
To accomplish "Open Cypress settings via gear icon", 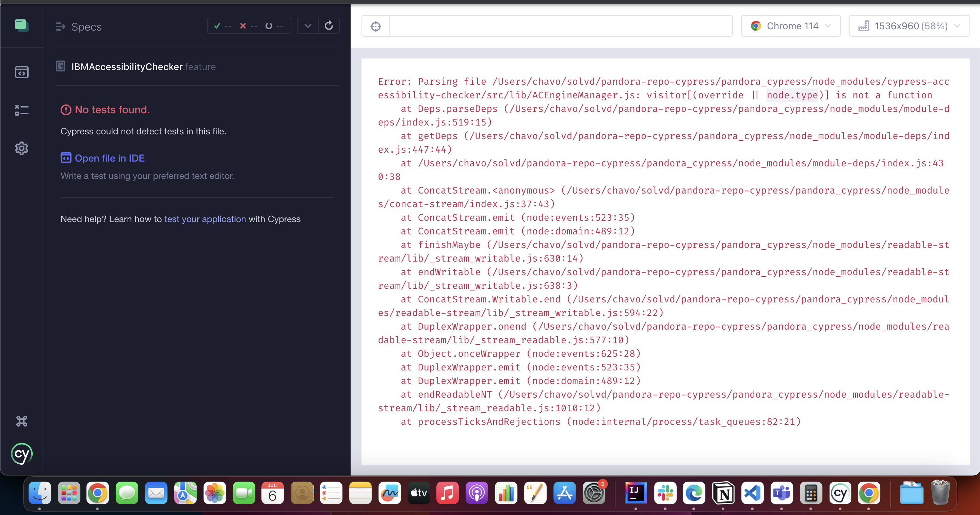I will pos(22,148).
